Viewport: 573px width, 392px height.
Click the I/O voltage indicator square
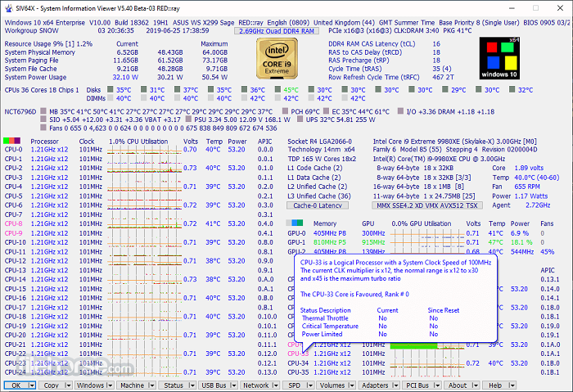(401, 110)
